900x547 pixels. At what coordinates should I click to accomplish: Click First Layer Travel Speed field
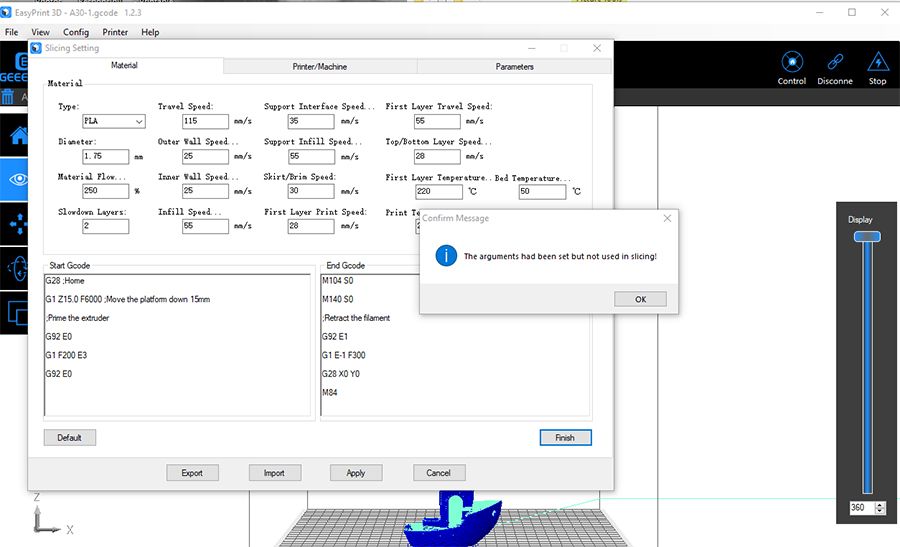coord(437,121)
